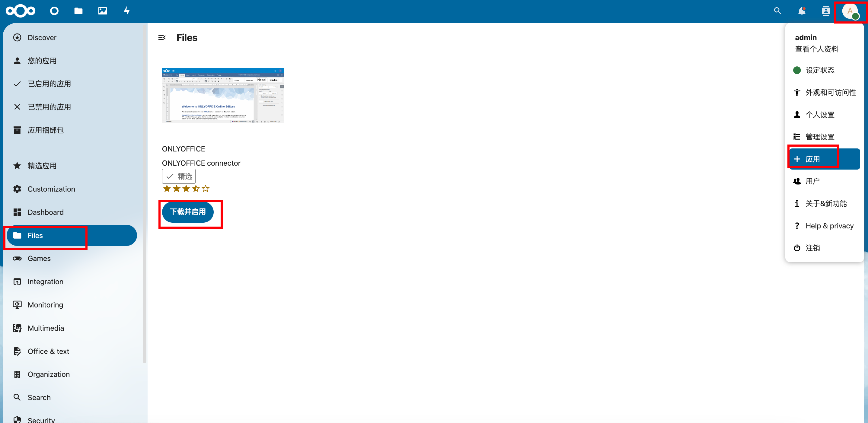The width and height of the screenshot is (868, 423).
Task: Open 应用捆绑包 in the sidebar
Action: tap(72, 130)
